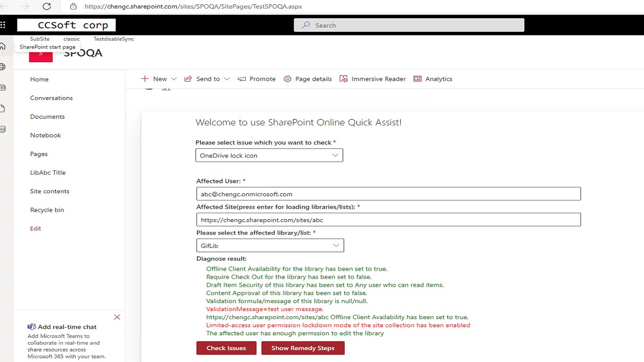Select the Content Approval result line
This screenshot has height=362, width=644.
click(287, 293)
